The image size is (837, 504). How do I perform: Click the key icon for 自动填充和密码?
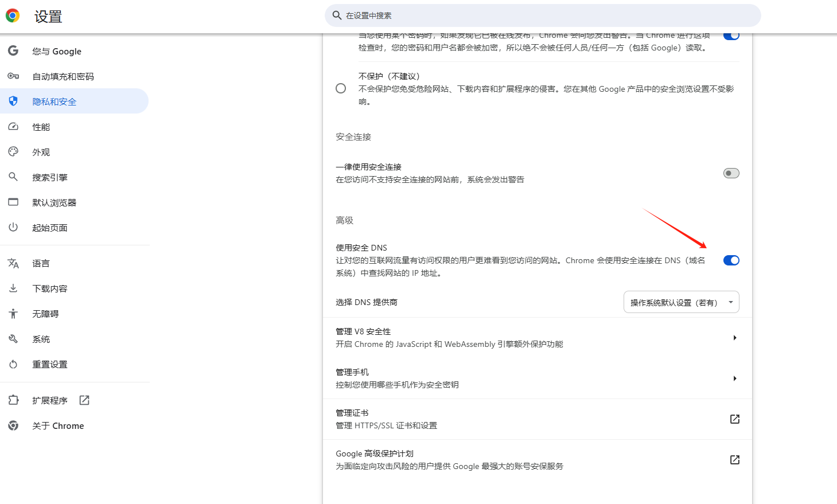click(x=13, y=76)
